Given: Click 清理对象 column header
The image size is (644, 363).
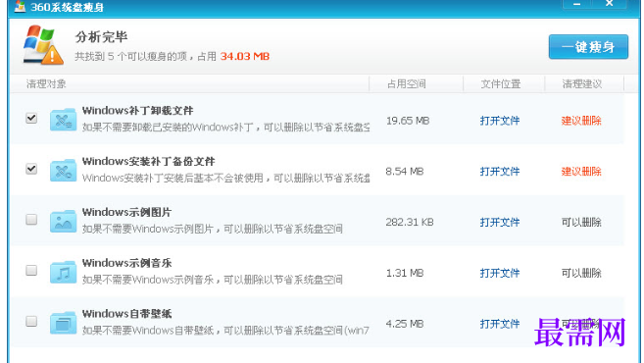Looking at the screenshot, I should pos(46,83).
